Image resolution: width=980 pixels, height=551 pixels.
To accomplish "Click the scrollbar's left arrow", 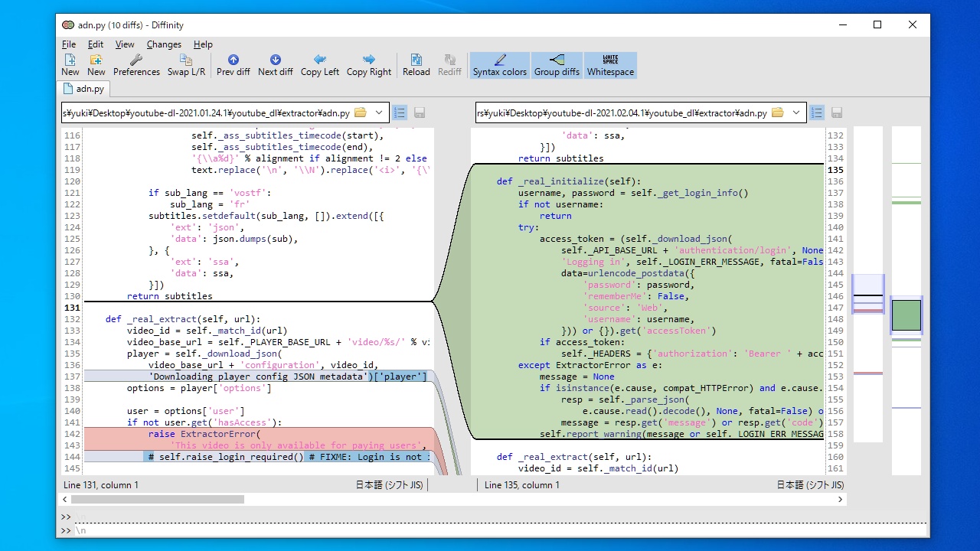I will [65, 499].
